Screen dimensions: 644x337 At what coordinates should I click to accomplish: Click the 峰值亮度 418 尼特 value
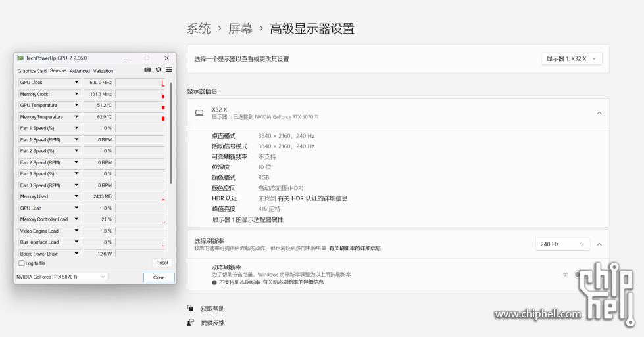[269, 209]
